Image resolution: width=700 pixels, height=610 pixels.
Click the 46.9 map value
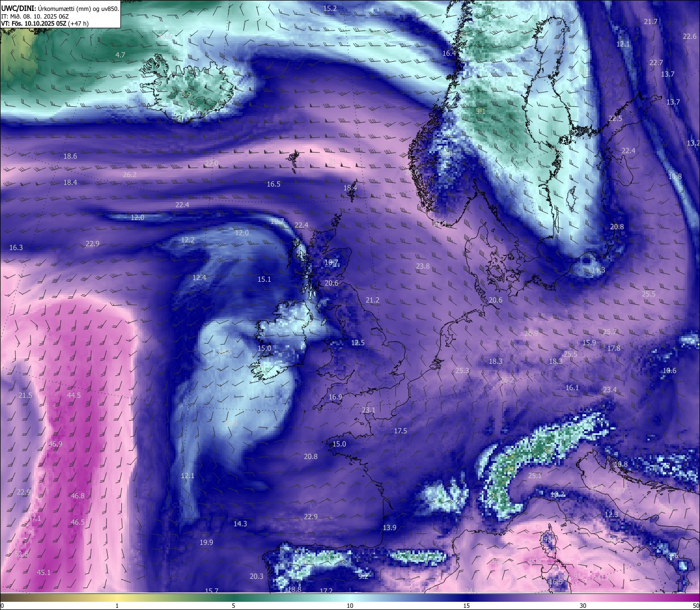[x=55, y=444]
